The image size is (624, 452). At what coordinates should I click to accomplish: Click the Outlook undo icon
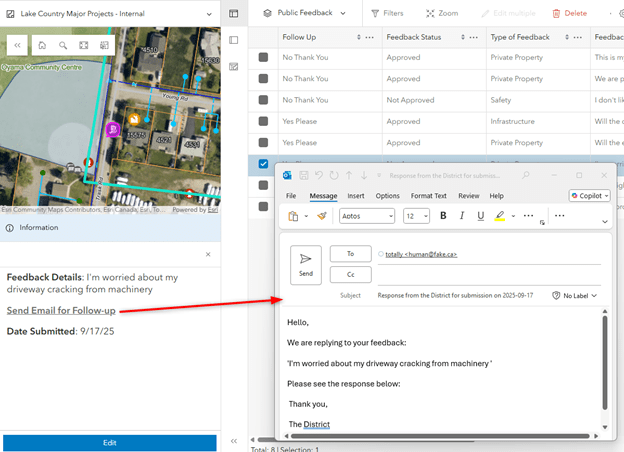click(x=319, y=175)
